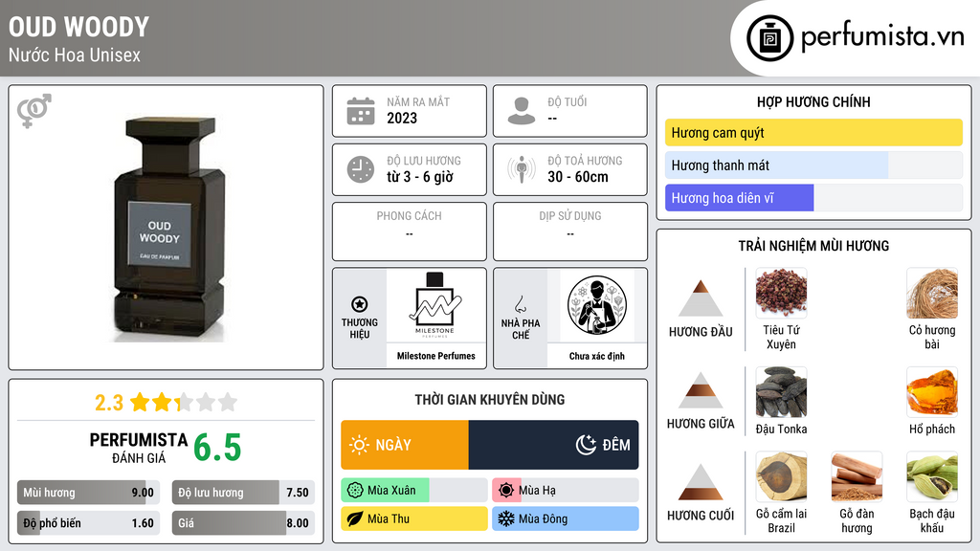Click the Chưa xác định perfumer label
Image resolution: width=980 pixels, height=551 pixels.
pyautogui.click(x=596, y=356)
